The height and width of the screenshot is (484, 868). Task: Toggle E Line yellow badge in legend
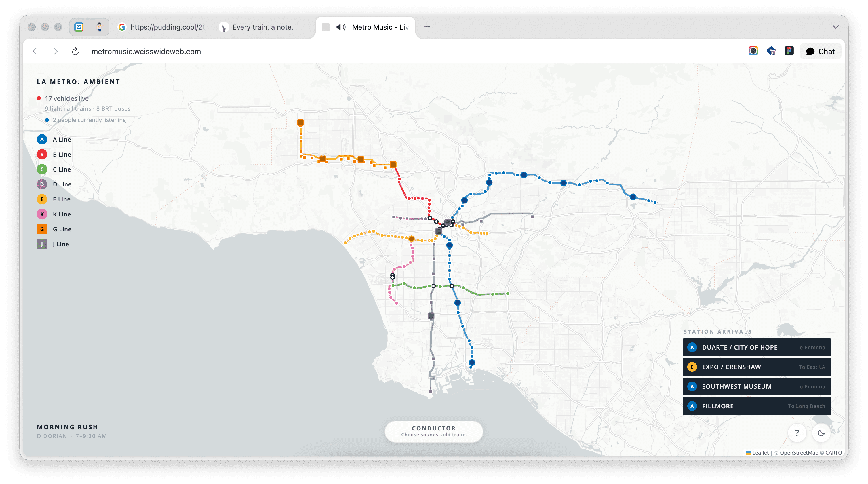[x=42, y=199]
